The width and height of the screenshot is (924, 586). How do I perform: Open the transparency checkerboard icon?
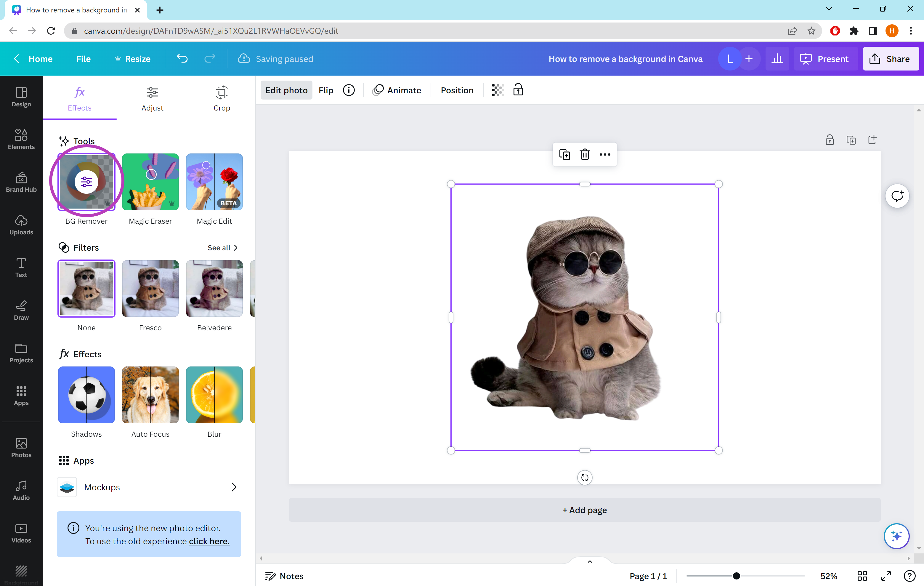[x=498, y=90]
